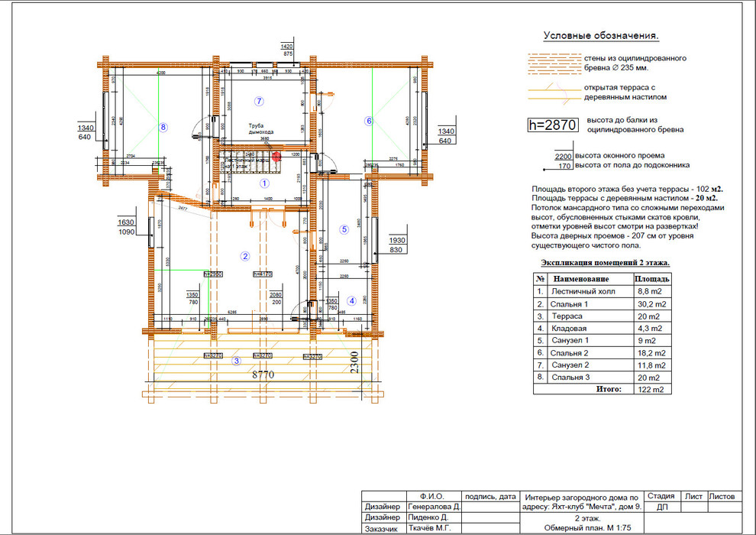
Task: Click the circled number 8 room marker
Action: 163,127
